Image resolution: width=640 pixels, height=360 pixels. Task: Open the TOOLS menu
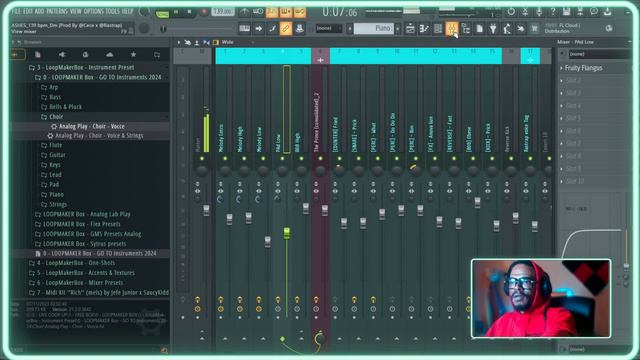(x=113, y=11)
